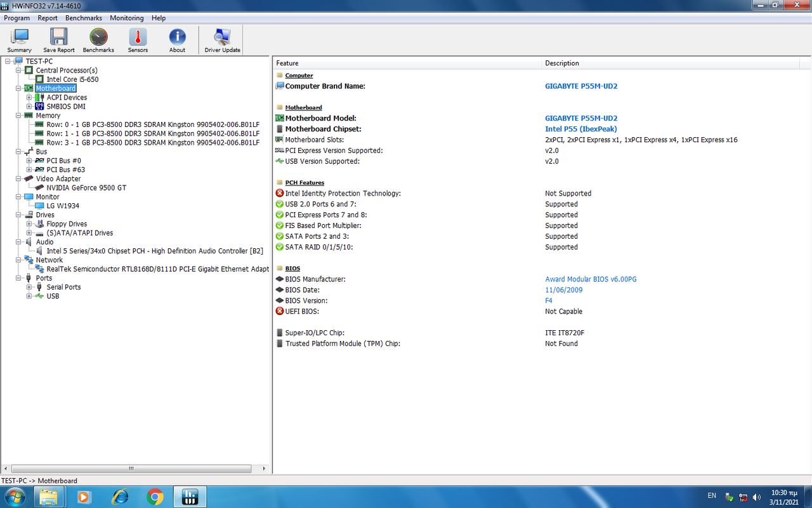Screen dimensions: 812x508
Task: Open Windows Explorer from taskbar
Action: point(49,497)
